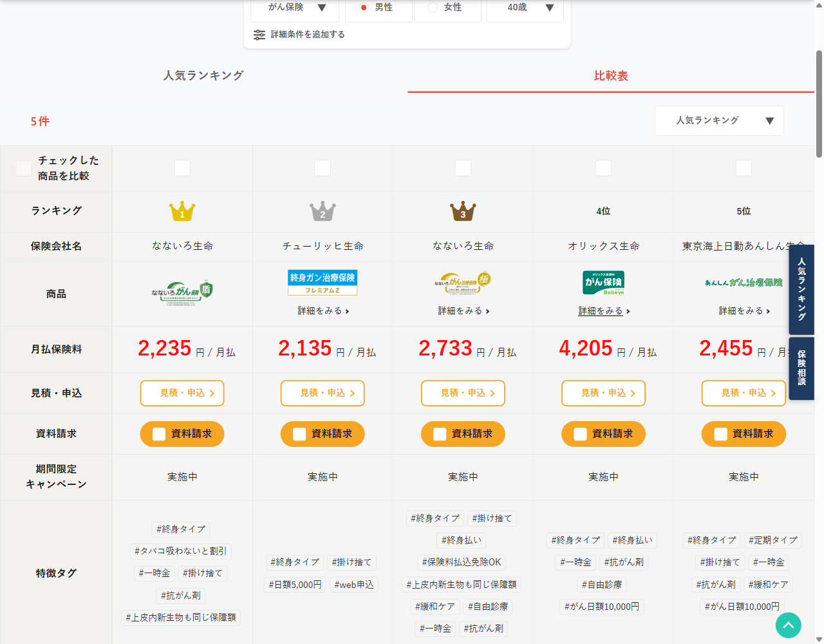The width and height of the screenshot is (824, 644).
Task: Request materials for the 2,455円 plan
Action: pyautogui.click(x=744, y=434)
